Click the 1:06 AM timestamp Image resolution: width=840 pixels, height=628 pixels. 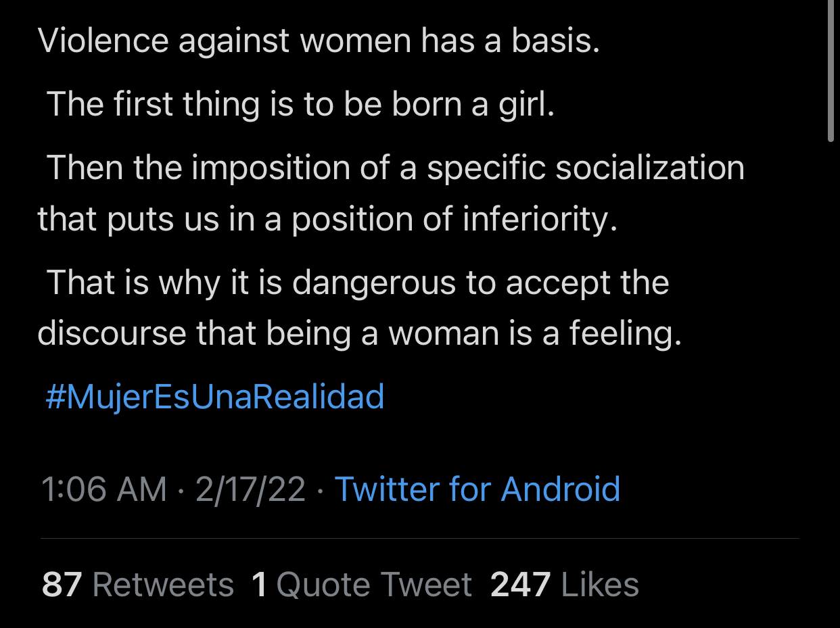click(x=103, y=489)
